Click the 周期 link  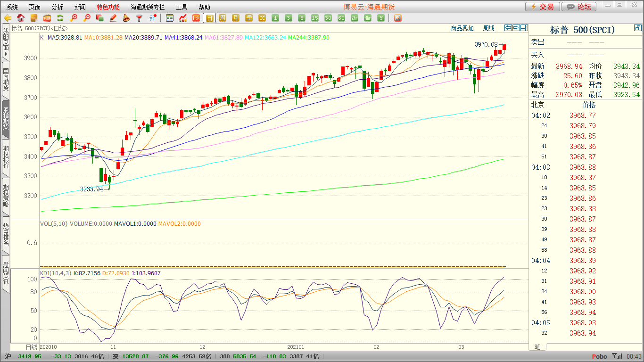click(x=489, y=28)
